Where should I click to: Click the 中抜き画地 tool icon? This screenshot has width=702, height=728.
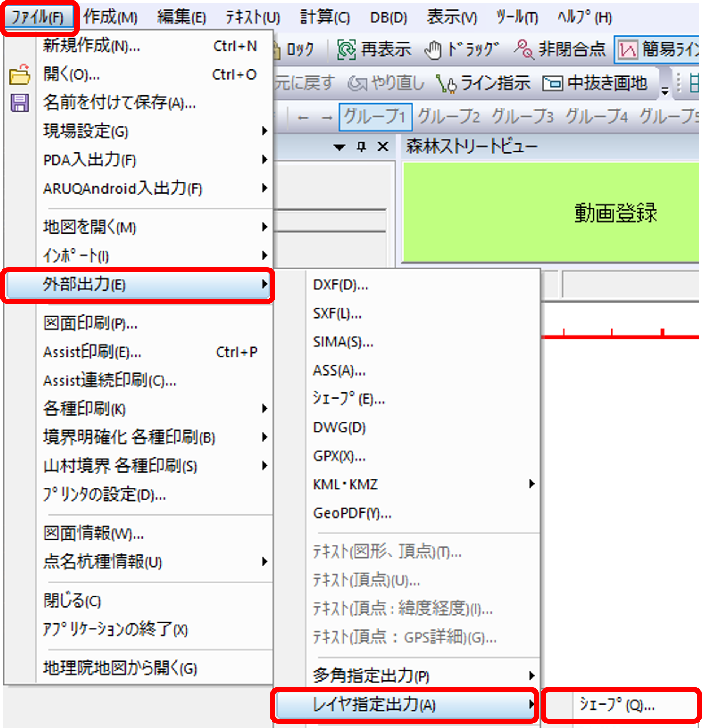(553, 83)
